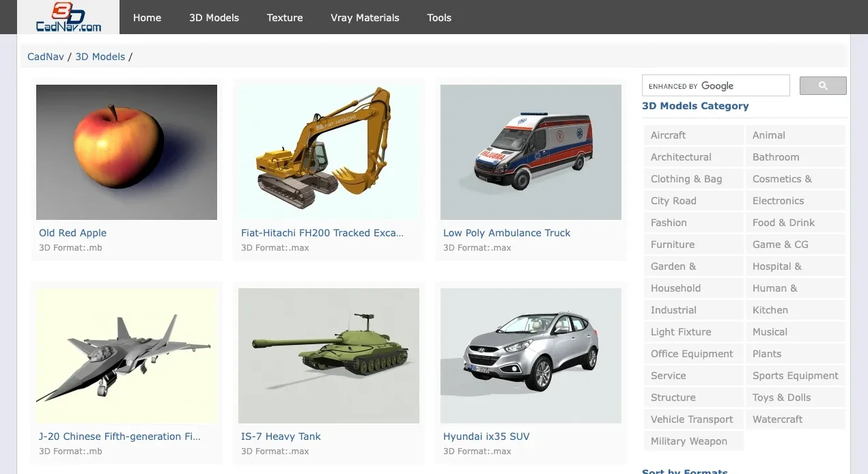This screenshot has width=868, height=474.
Task: Open the Electronics category
Action: pyautogui.click(x=795, y=201)
